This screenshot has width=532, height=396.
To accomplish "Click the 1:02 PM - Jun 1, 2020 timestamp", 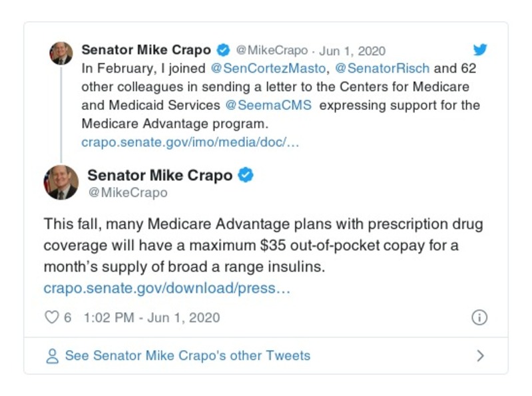I will pos(151,317).
